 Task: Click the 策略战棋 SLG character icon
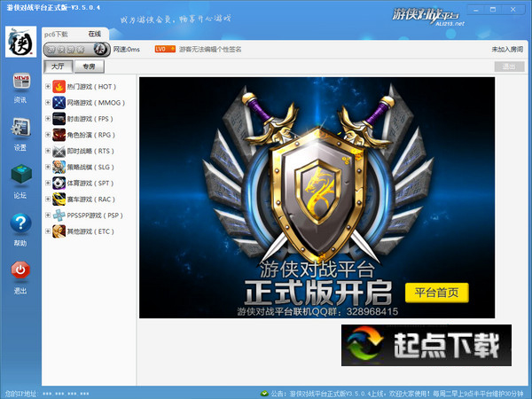click(x=59, y=167)
